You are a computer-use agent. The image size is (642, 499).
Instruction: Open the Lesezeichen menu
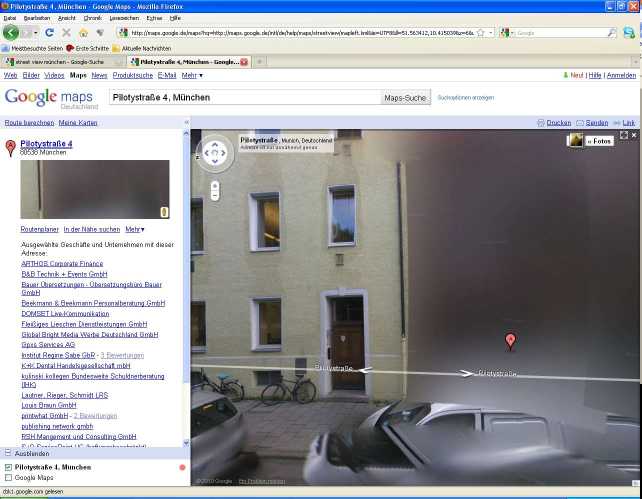point(124,18)
